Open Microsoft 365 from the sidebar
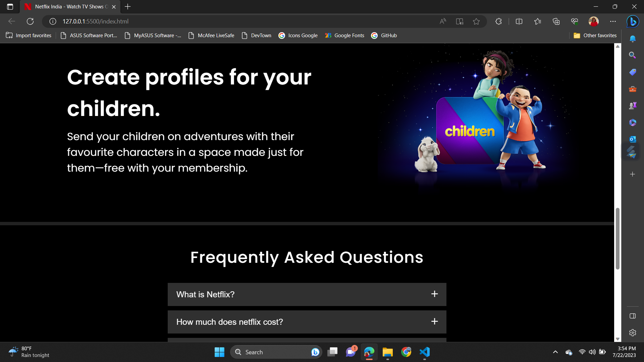The height and width of the screenshot is (362, 644). (633, 122)
